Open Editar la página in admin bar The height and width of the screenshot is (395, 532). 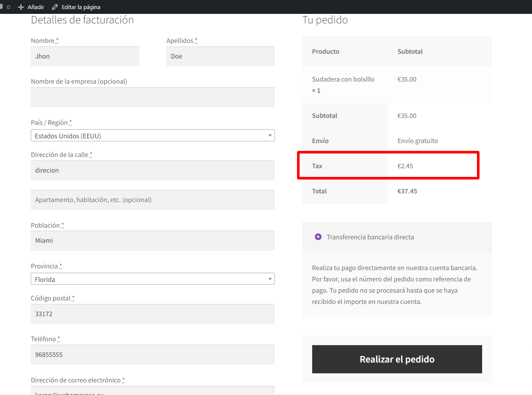(76, 7)
